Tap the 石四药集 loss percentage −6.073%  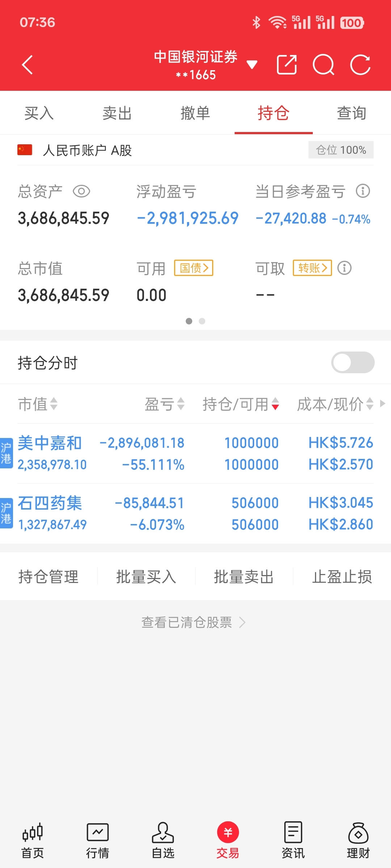157,524
